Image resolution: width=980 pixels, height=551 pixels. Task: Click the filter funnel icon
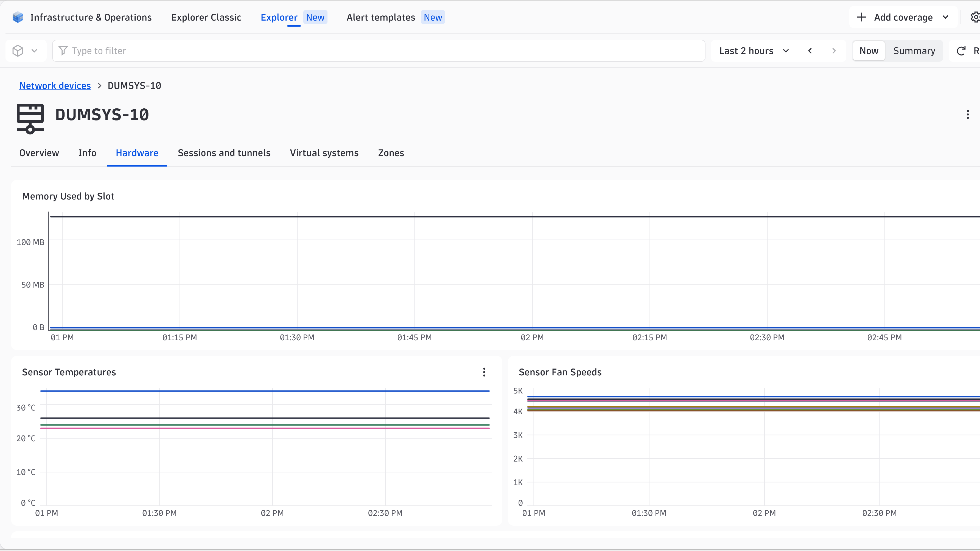[x=63, y=50]
